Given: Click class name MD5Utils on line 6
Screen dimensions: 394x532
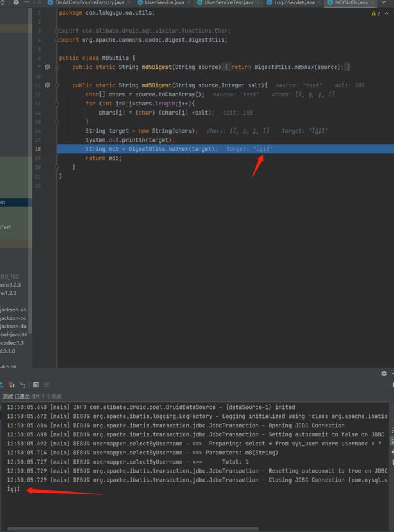Looking at the screenshot, I should point(115,58).
